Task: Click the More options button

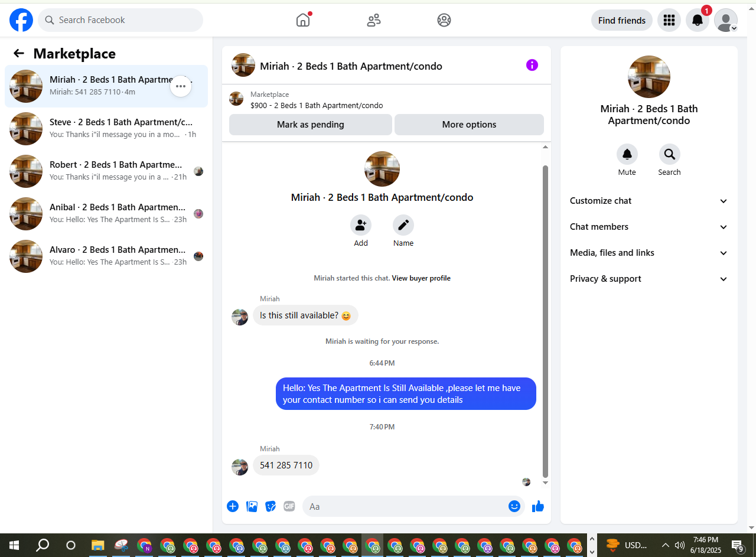Action: [470, 125]
